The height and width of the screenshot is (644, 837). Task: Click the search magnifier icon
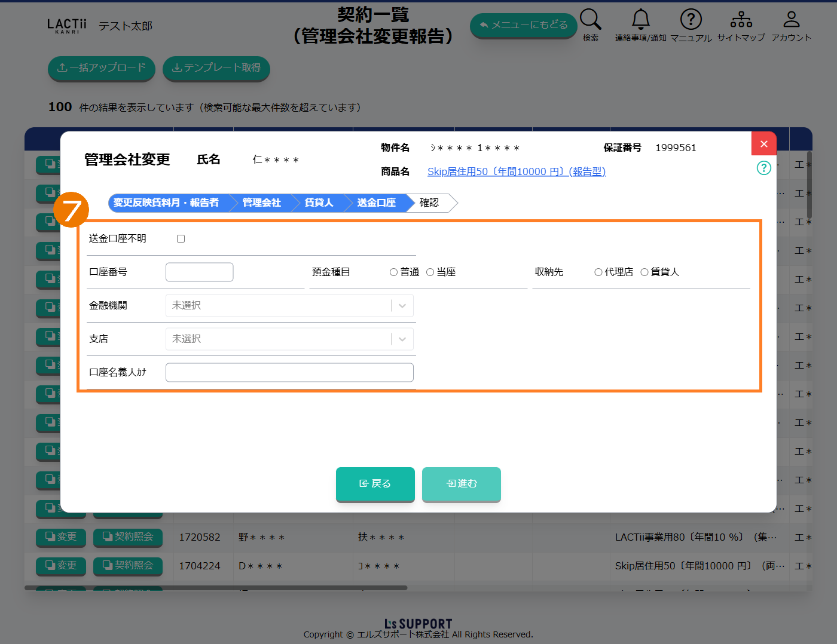pos(590,20)
